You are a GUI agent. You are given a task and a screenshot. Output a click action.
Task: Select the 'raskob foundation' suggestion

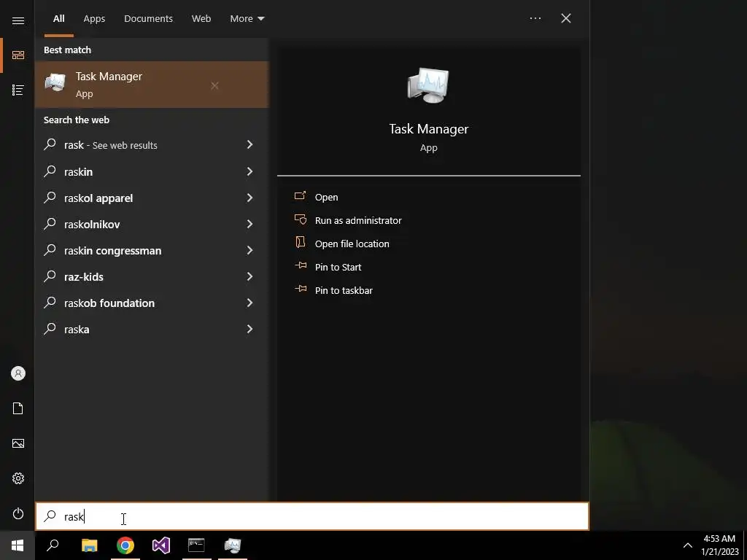tap(109, 303)
